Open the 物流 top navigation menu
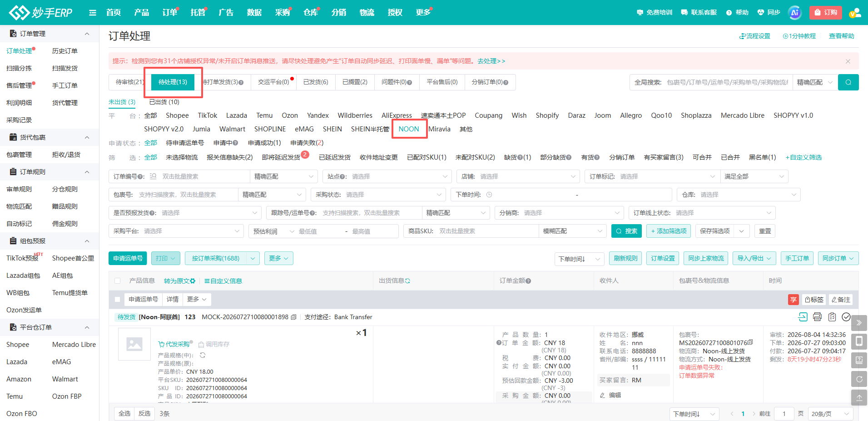The image size is (868, 421). click(367, 13)
